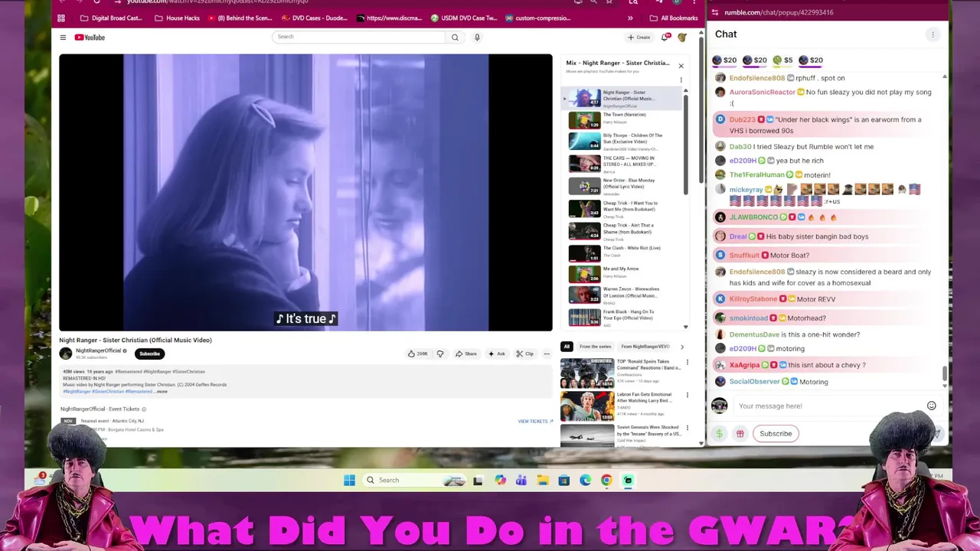Open Google Chrome from taskbar
The height and width of the screenshot is (551, 980).
point(606,480)
